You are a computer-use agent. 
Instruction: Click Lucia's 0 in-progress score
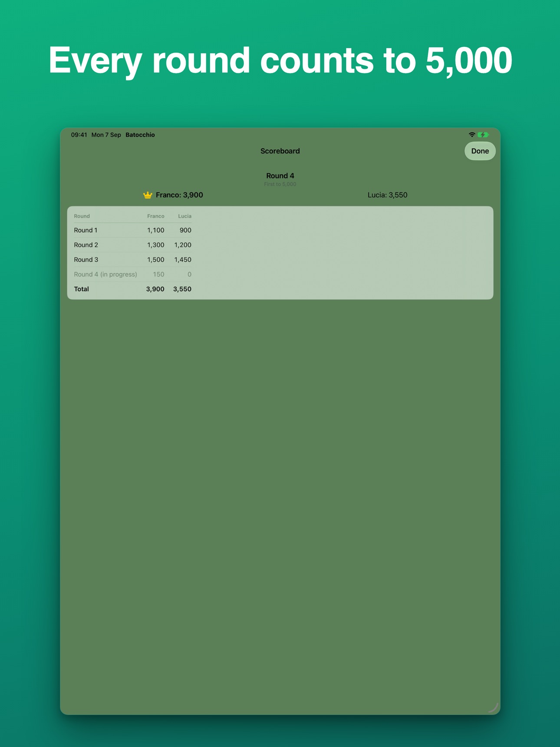[189, 274]
